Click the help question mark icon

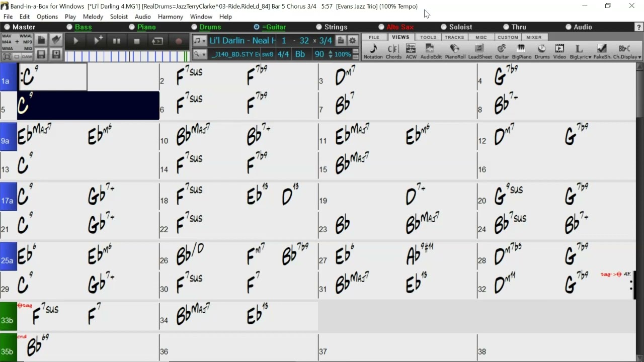[x=639, y=27]
